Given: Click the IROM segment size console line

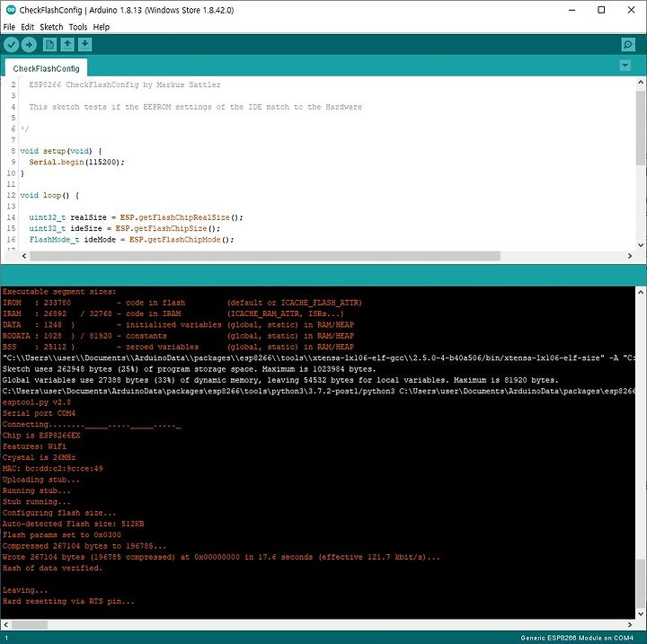Looking at the screenshot, I should pos(182,303).
